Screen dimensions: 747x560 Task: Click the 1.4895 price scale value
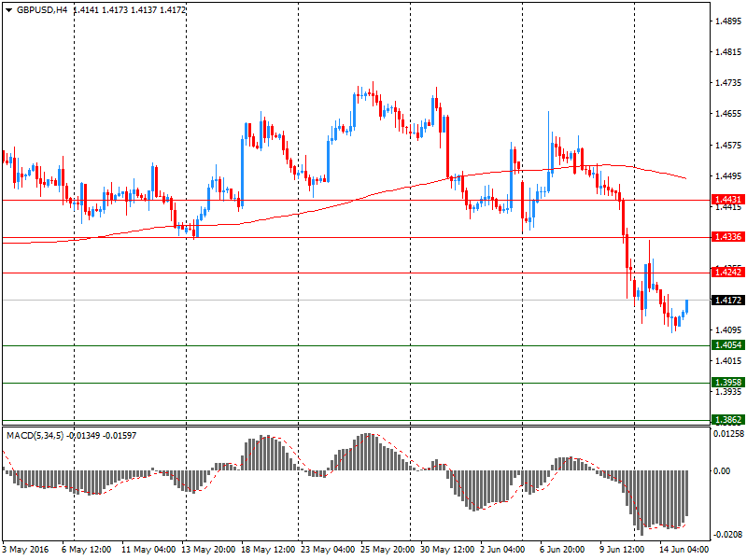coord(728,21)
